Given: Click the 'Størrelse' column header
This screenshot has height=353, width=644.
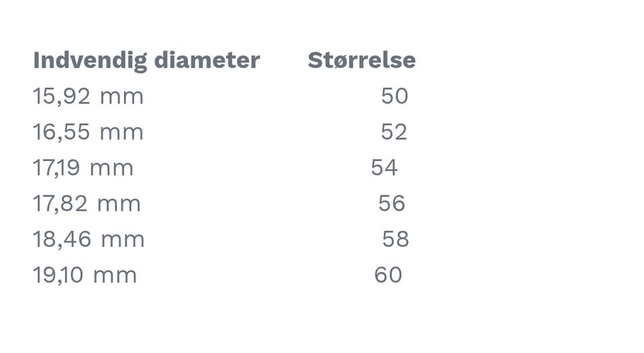Looking at the screenshot, I should (362, 60).
